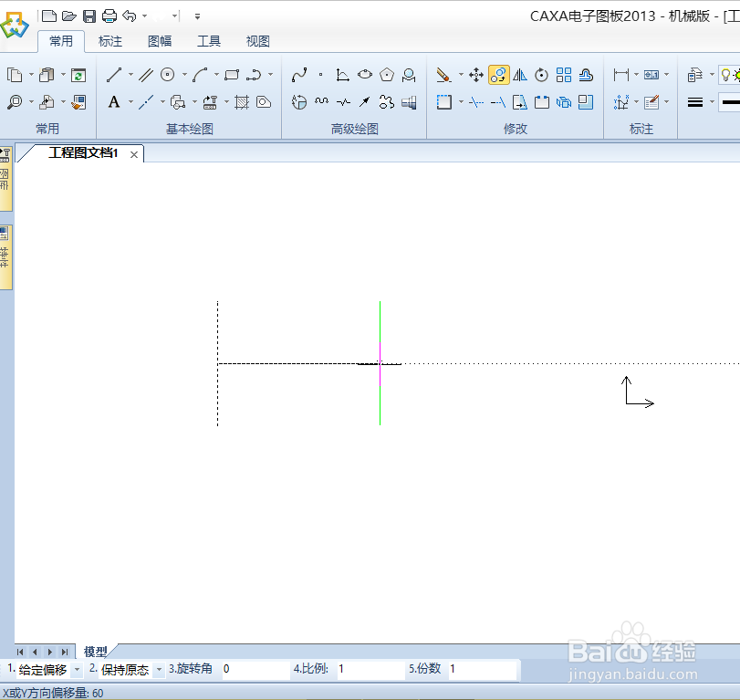This screenshot has width=740, height=700.
Task: Expand the Text tool dropdown arrow
Action: click(130, 102)
